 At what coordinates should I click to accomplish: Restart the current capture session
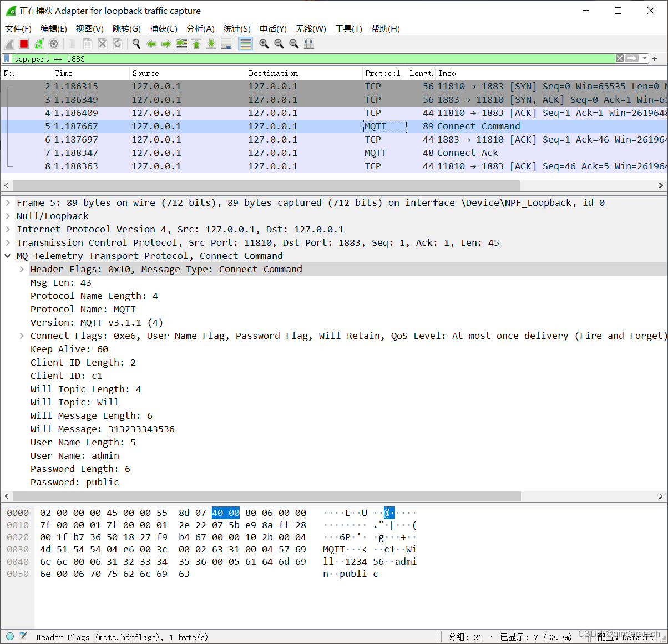38,43
